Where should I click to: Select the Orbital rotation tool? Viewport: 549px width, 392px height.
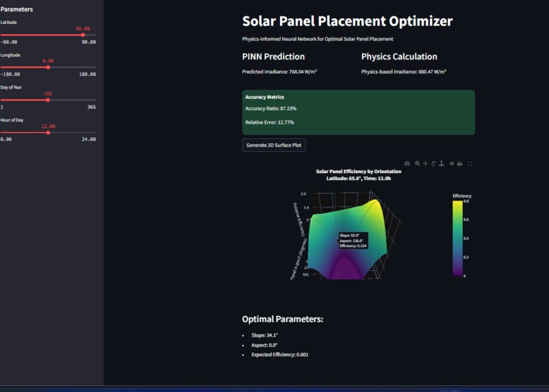[x=433, y=164]
